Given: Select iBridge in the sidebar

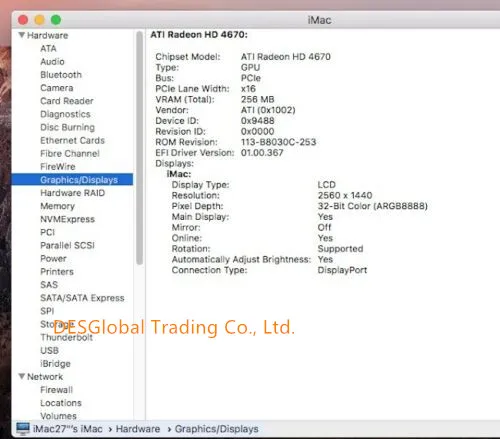Looking at the screenshot, I should tap(55, 364).
